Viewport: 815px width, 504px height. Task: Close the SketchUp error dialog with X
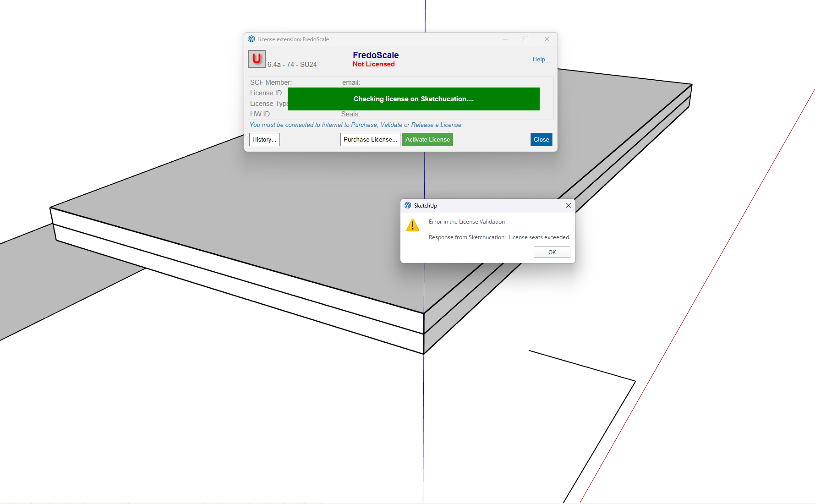tap(568, 205)
